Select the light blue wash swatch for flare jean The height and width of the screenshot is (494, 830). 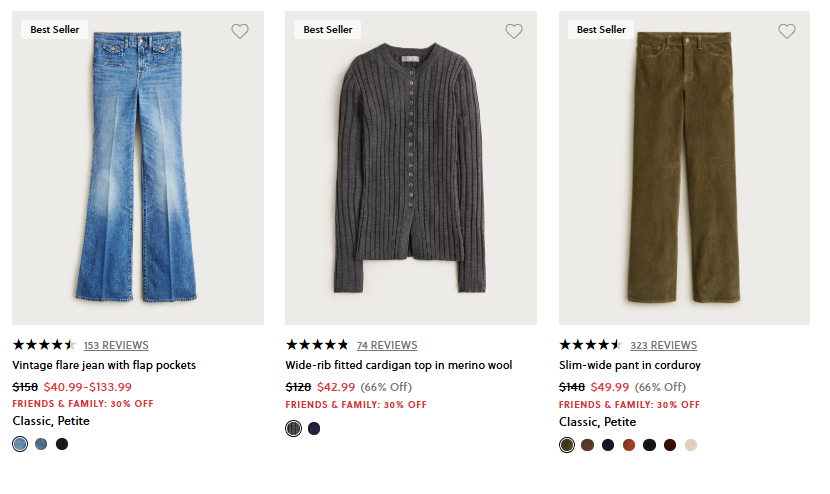coord(20,444)
